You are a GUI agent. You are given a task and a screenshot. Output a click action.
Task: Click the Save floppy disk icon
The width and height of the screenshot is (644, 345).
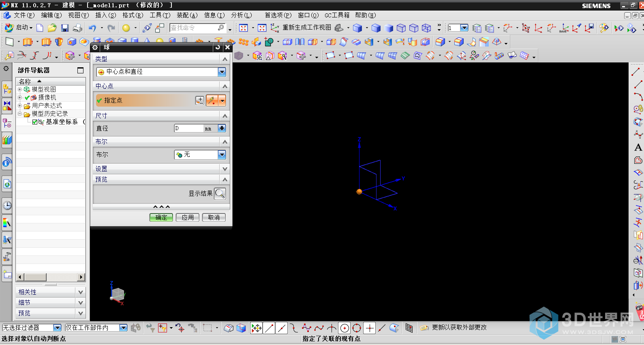click(x=65, y=28)
